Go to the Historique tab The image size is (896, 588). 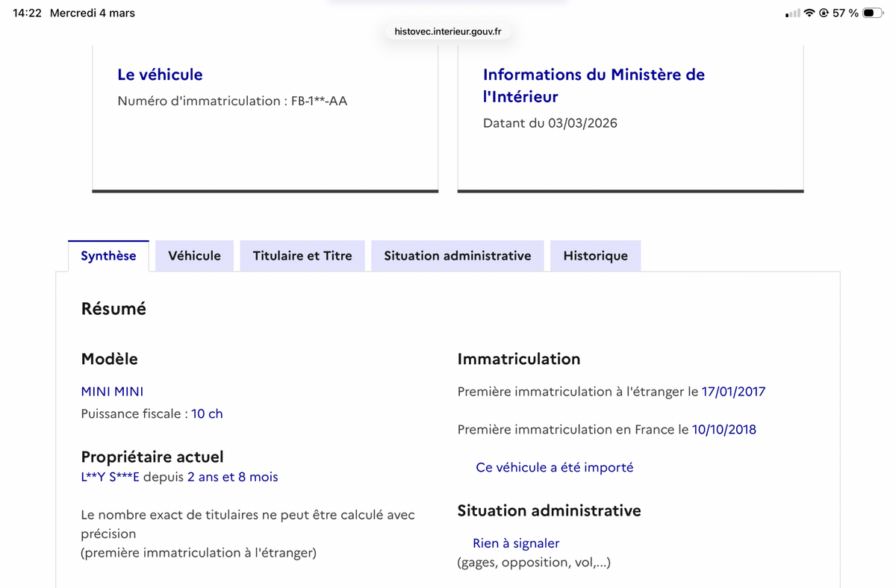pyautogui.click(x=595, y=256)
